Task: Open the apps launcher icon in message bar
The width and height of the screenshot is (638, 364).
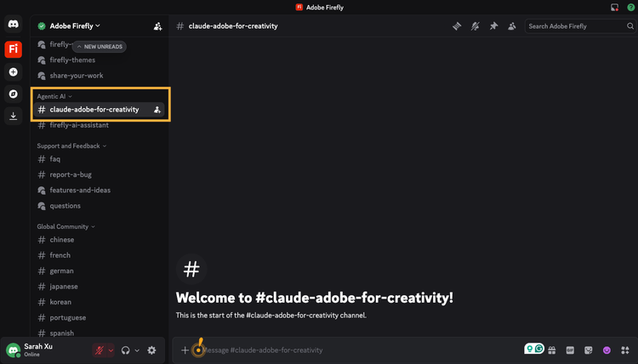Action: (x=625, y=350)
